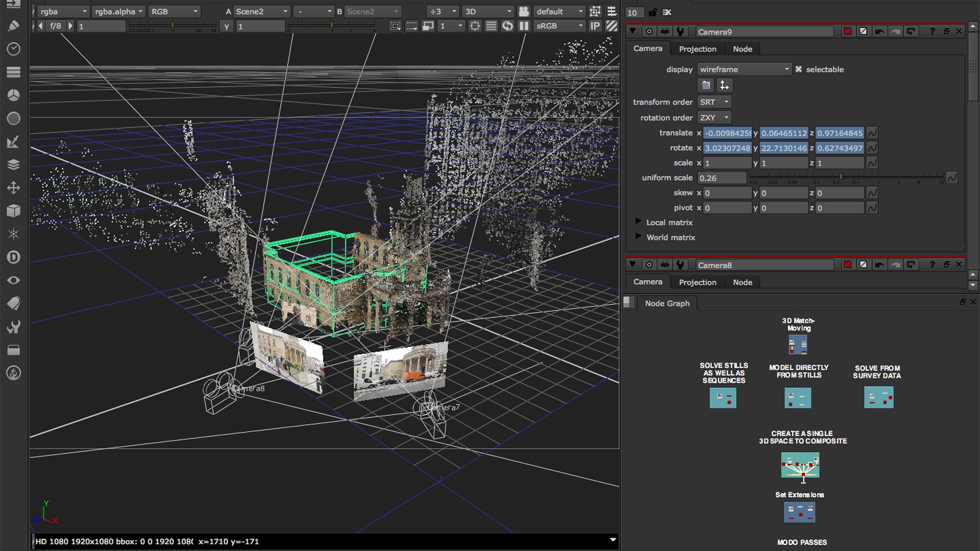The width and height of the screenshot is (980, 551).
Task: Open the Draw nodes menu in the toolbar
Action: click(14, 25)
